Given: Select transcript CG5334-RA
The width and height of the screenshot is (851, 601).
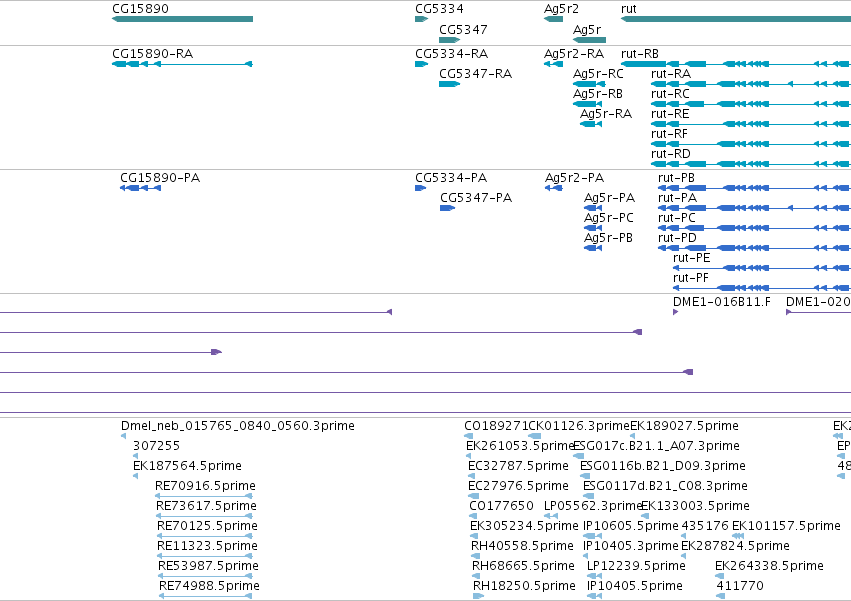Looking at the screenshot, I should 452,54.
